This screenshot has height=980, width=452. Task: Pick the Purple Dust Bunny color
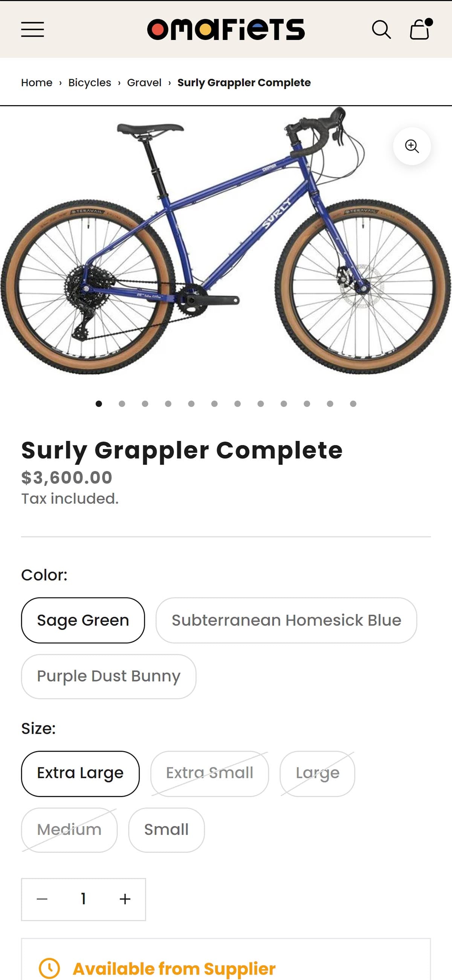[108, 676]
